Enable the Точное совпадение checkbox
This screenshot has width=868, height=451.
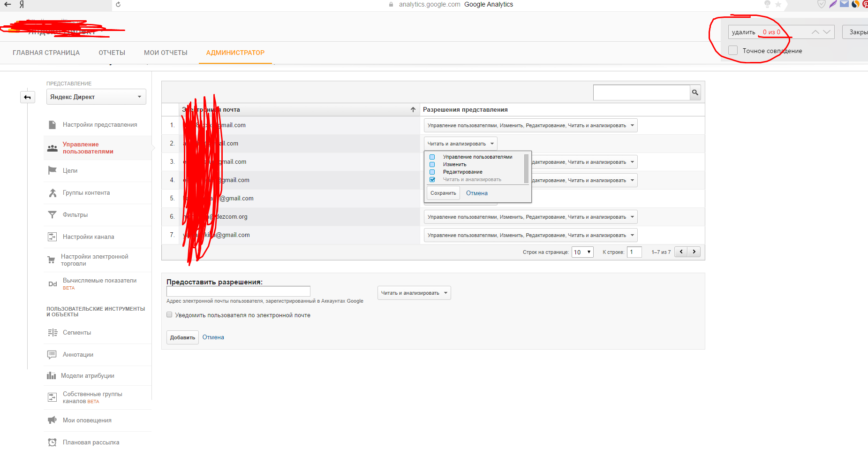point(733,51)
